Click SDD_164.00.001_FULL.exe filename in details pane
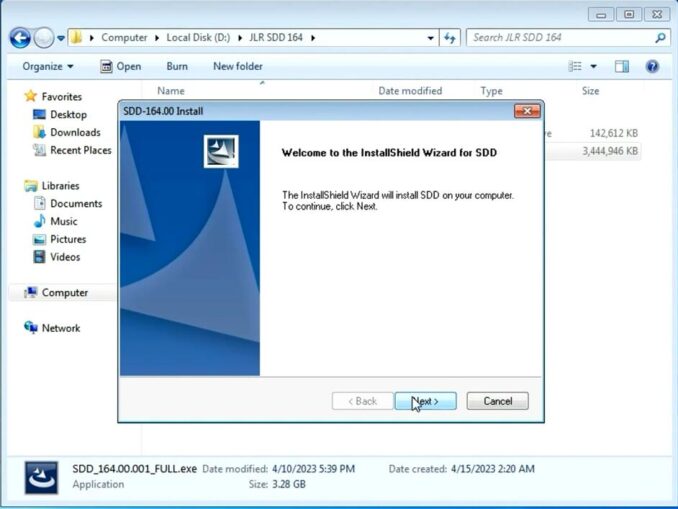 point(134,469)
